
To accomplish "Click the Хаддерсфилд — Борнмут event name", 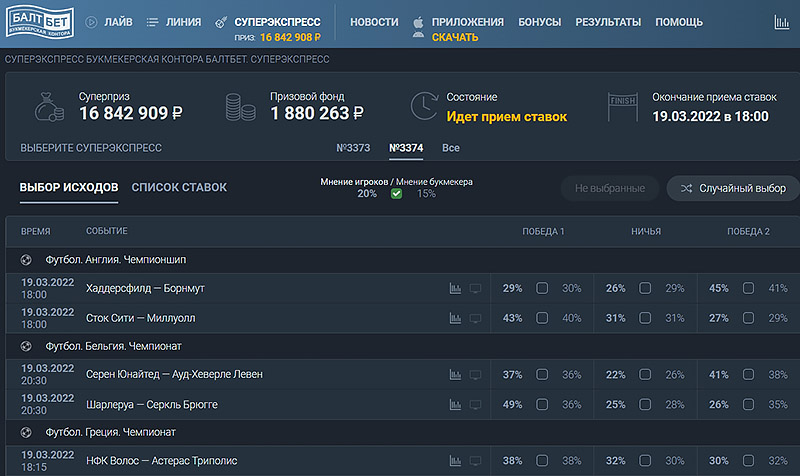I will 145,288.
